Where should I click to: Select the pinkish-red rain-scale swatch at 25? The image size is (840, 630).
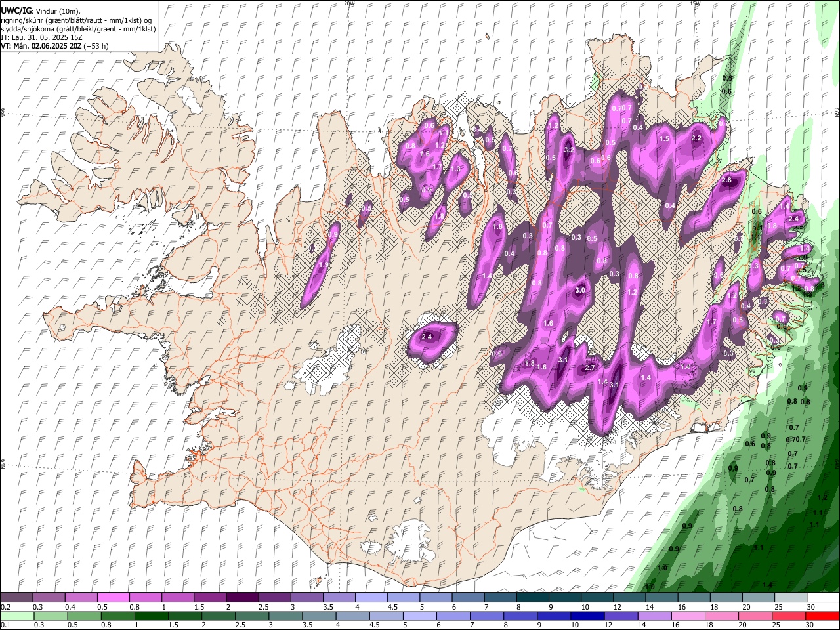789,616
